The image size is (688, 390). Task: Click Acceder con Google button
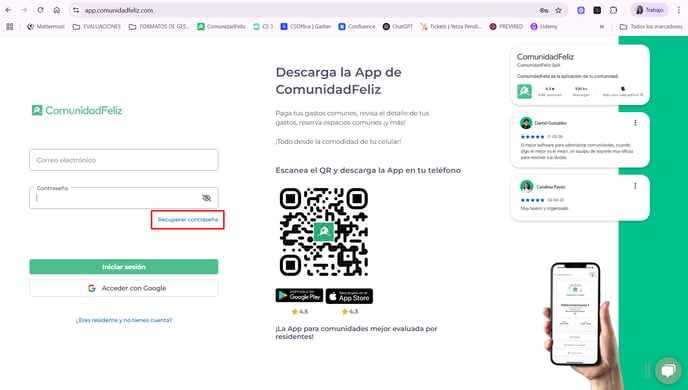coord(124,288)
